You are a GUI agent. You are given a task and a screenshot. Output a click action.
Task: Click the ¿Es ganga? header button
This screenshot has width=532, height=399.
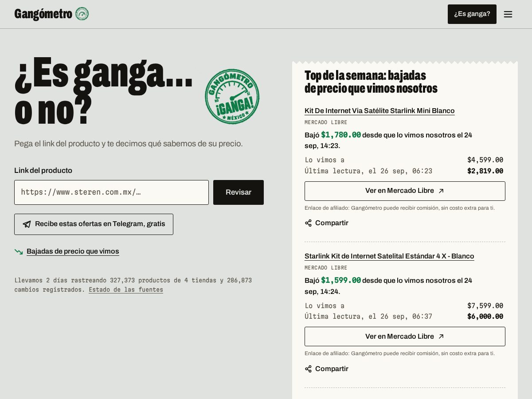coord(472,14)
